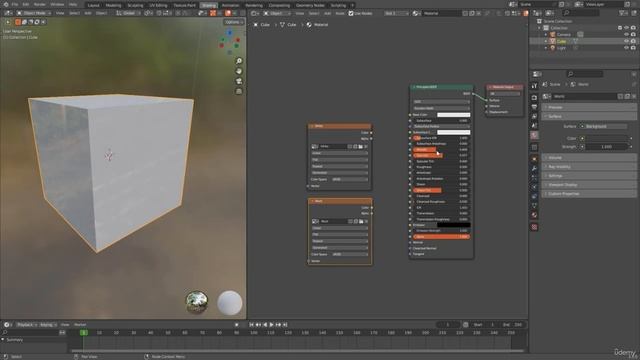Toggle the Use Nodes checkbox
This screenshot has width=640, height=360.
tap(351, 13)
